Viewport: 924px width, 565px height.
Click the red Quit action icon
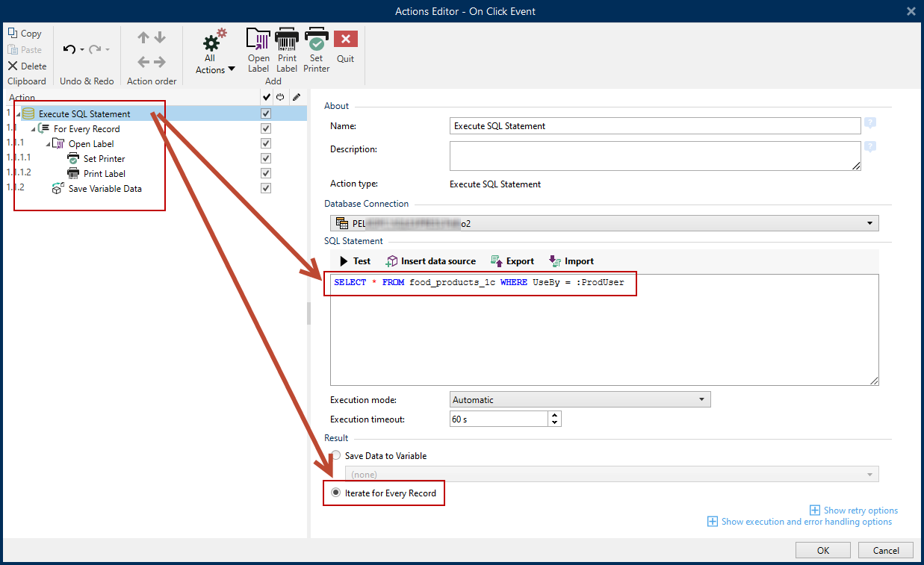(345, 40)
